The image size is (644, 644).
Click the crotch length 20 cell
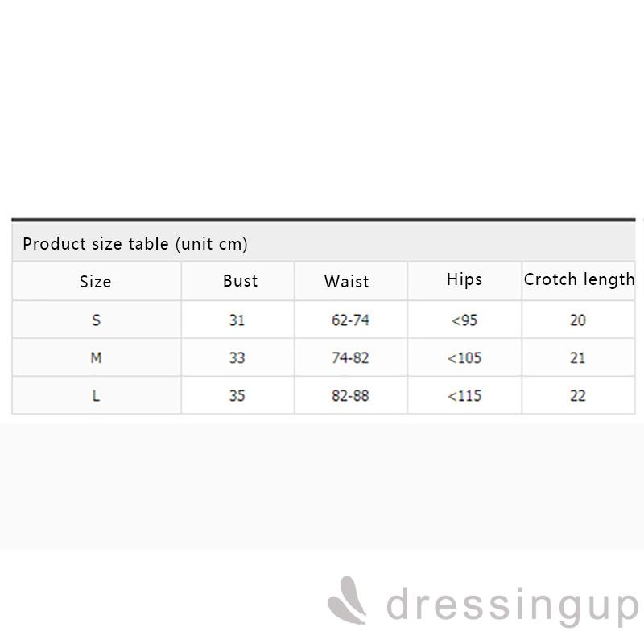point(578,320)
